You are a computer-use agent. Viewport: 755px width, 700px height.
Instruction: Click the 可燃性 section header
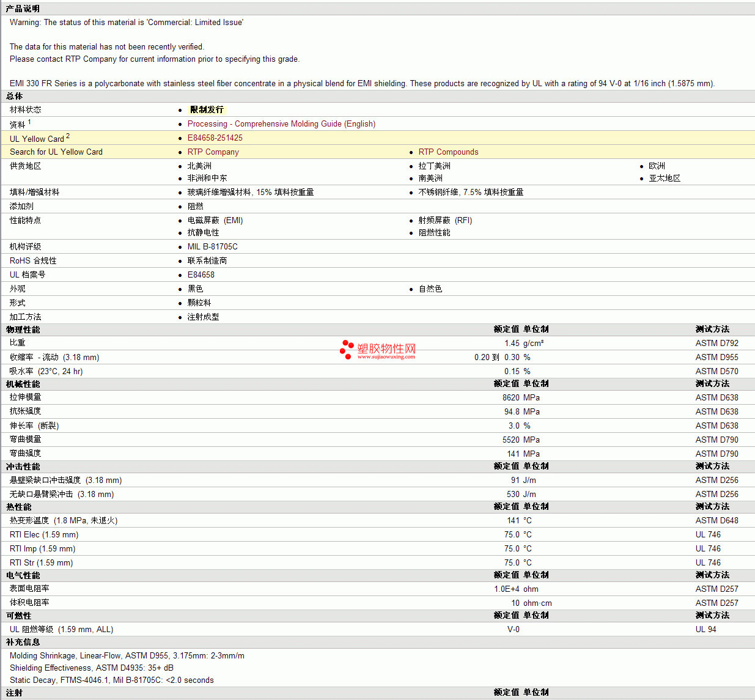click(x=19, y=616)
